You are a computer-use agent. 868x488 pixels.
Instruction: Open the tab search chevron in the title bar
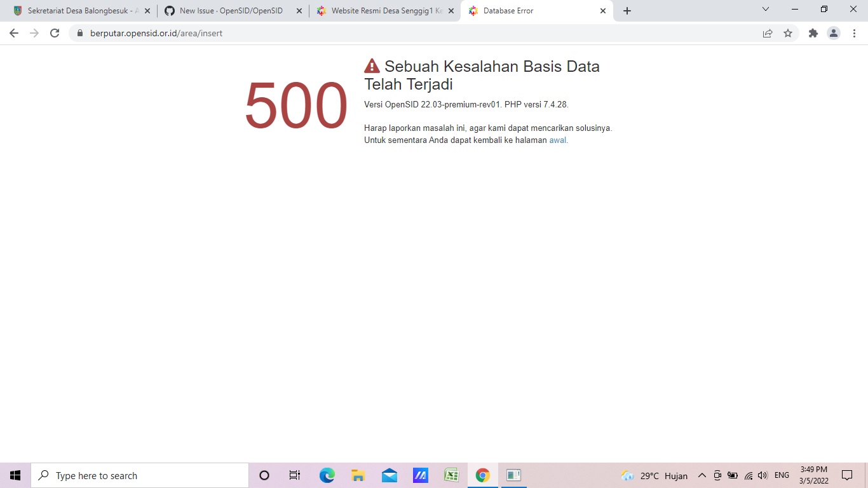(x=766, y=9)
